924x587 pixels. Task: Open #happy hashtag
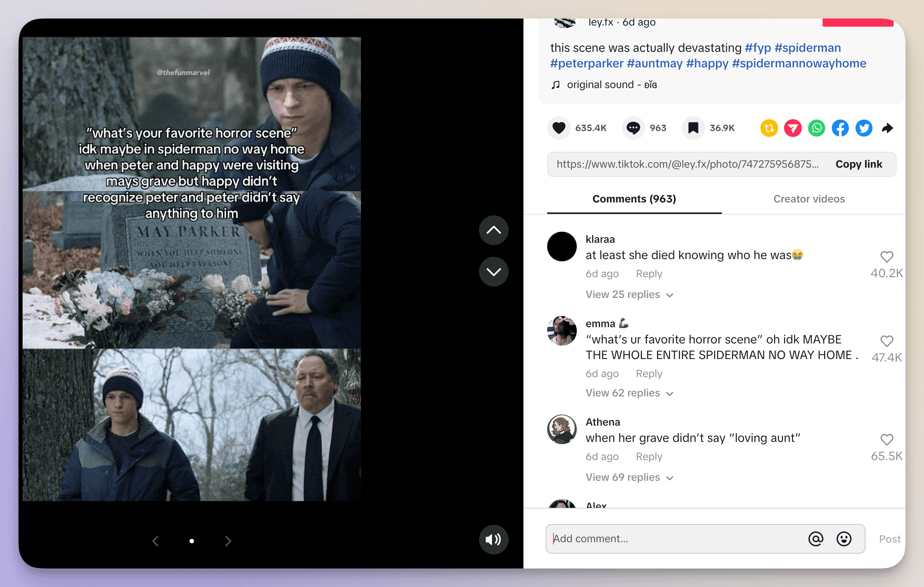point(707,63)
